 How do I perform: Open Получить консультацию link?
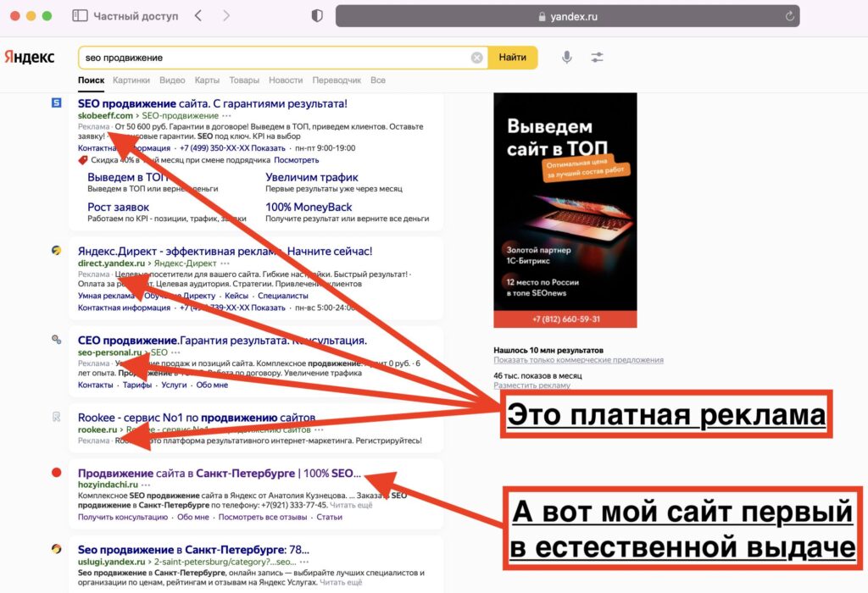[x=123, y=517]
